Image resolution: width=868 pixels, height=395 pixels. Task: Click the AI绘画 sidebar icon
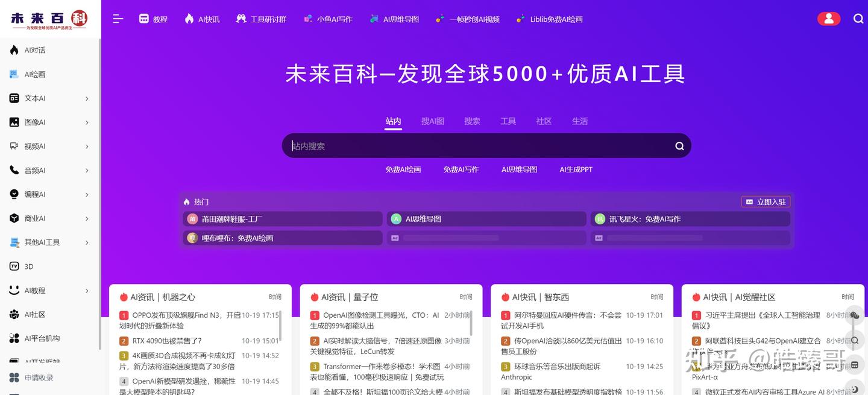click(x=14, y=74)
